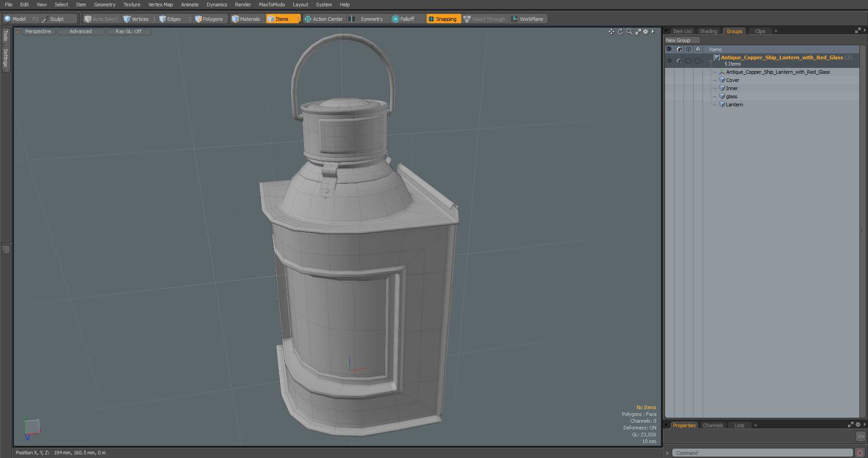Click the double-arrow expand button in Properties
868x458 pixels.
point(861,437)
